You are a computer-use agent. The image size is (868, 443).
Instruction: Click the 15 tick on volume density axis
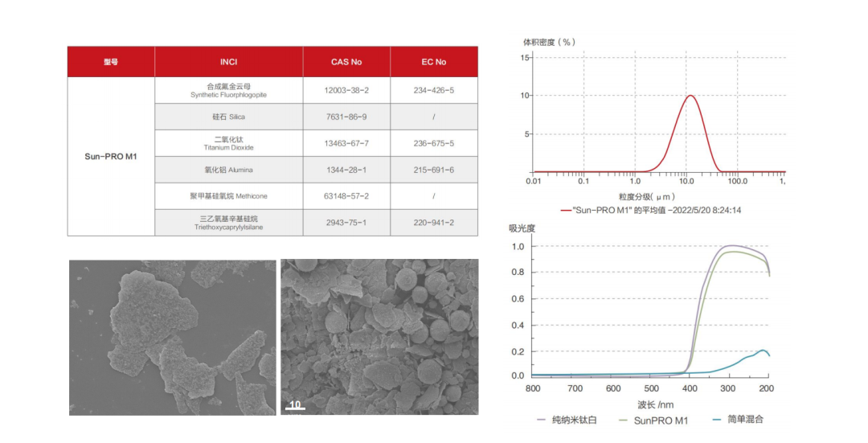pos(525,58)
